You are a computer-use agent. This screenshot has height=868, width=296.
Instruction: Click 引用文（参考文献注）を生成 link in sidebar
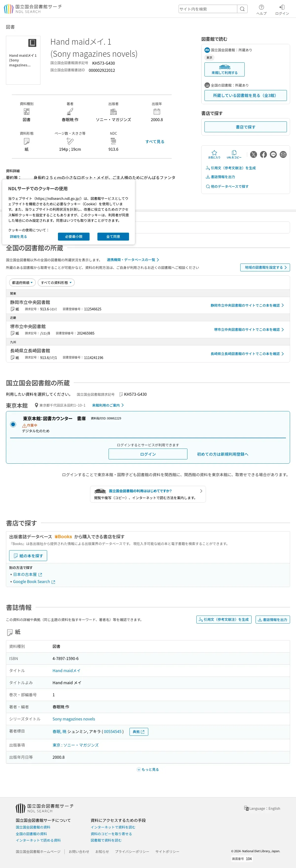pos(231,168)
